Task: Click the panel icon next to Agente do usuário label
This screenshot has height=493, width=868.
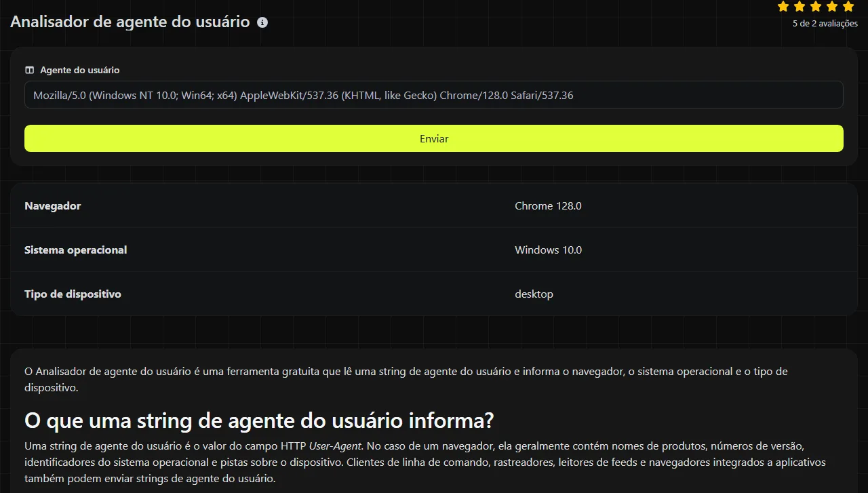Action: [29, 70]
